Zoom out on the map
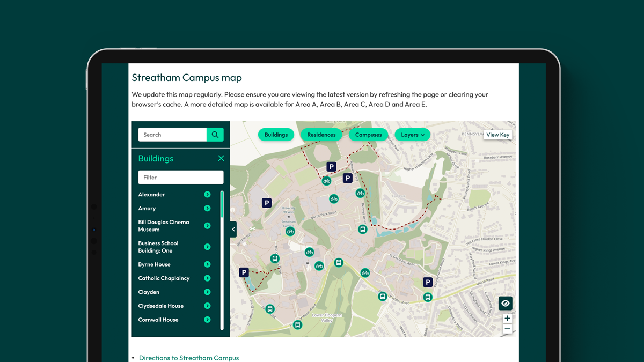This screenshot has width=644, height=362. coord(507,329)
